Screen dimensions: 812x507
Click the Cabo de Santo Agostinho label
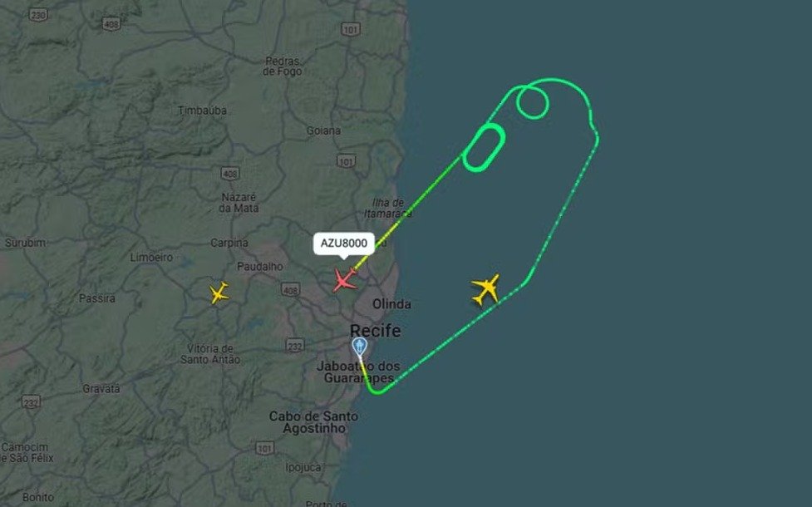[x=314, y=422]
